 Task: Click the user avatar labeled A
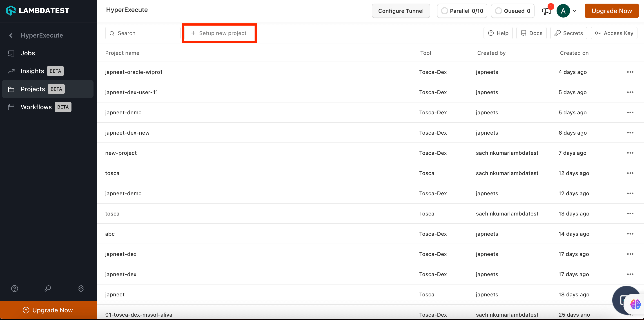[x=563, y=11]
